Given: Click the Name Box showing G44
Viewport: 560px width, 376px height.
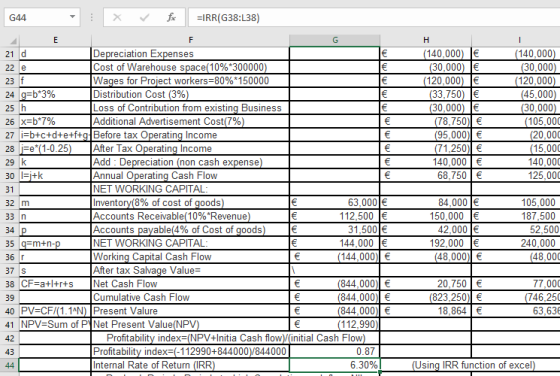Looking at the screenshot, I should pyautogui.click(x=42, y=17).
